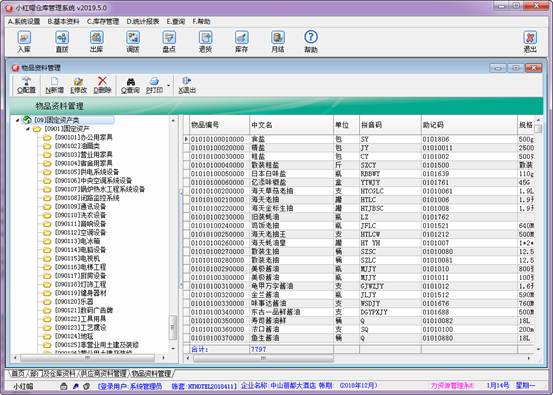
Task: Open the F.帮助 menu
Action: [201, 22]
